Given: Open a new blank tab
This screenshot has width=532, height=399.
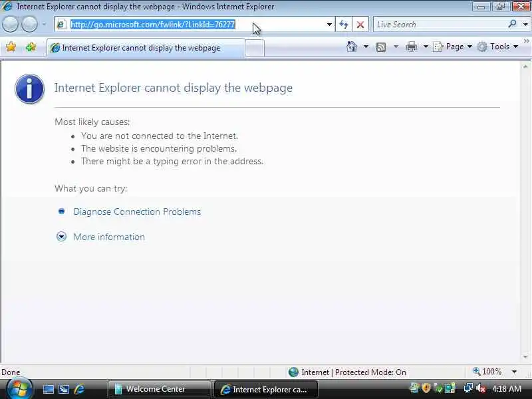Looking at the screenshot, I should pyautogui.click(x=254, y=48).
